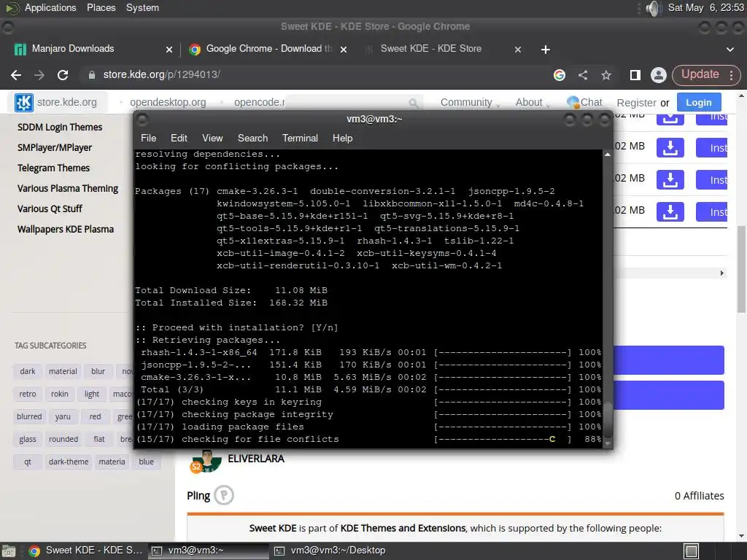Click the Register link
The height and width of the screenshot is (560, 747).
click(x=636, y=103)
